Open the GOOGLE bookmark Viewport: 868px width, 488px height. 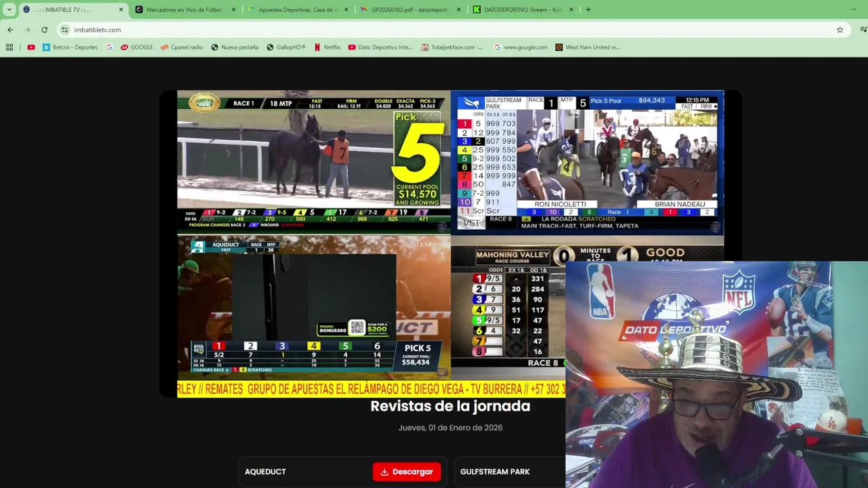(137, 47)
